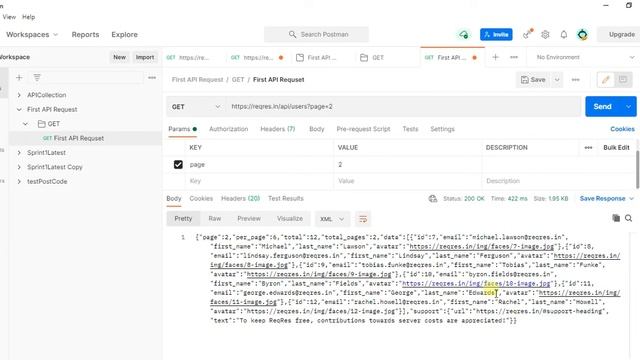Open the request Settings tab
Screen dimensions: 640x360
pos(442,129)
